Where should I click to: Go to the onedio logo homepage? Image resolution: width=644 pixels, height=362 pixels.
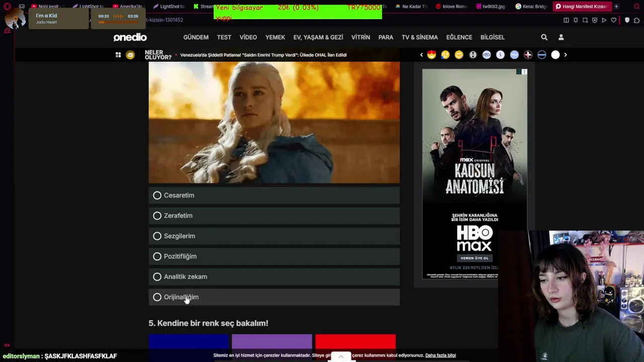coord(130,37)
